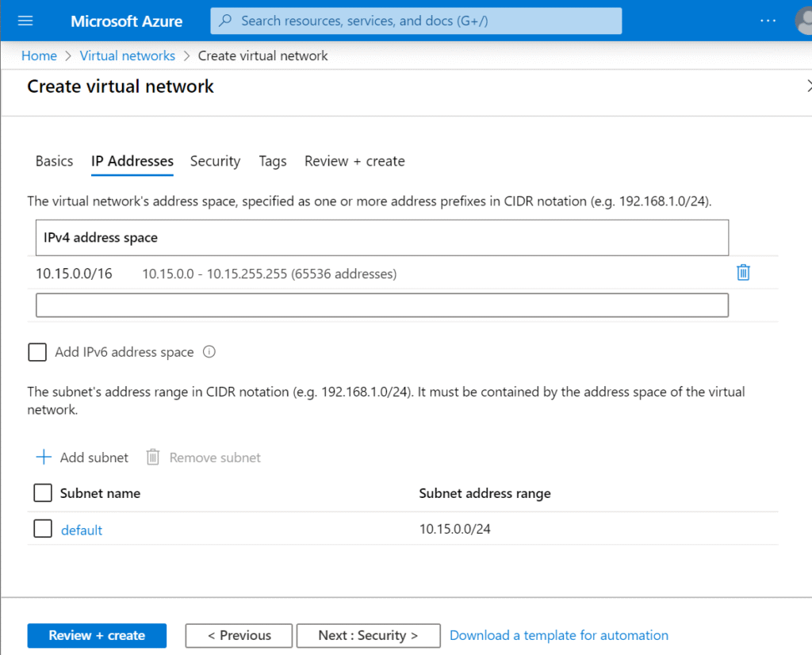Delete the 10.15.0.0/16 address space

(743, 272)
